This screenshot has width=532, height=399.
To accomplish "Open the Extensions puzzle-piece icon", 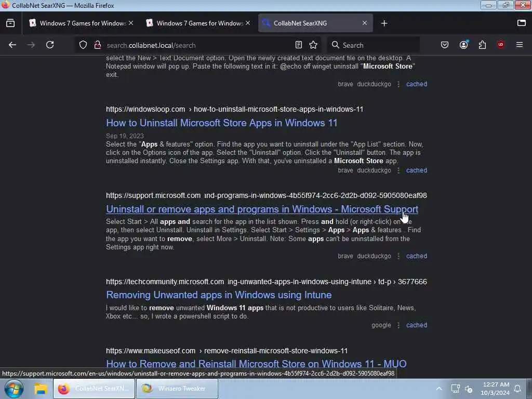I will [x=482, y=45].
